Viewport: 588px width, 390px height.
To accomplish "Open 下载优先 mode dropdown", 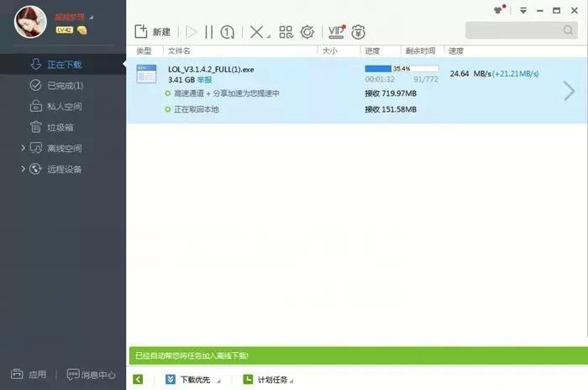I will [192, 379].
